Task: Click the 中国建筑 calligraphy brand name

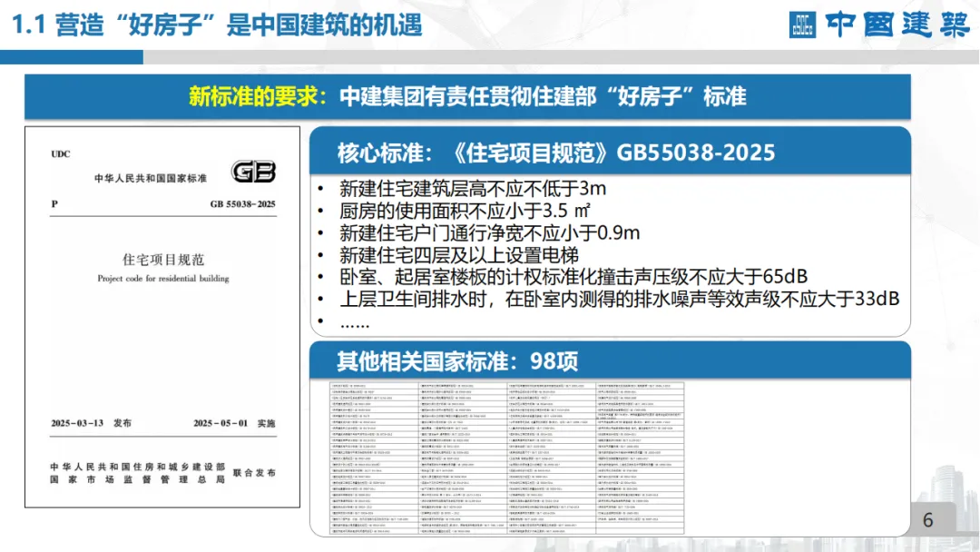Action: pyautogui.click(x=897, y=25)
